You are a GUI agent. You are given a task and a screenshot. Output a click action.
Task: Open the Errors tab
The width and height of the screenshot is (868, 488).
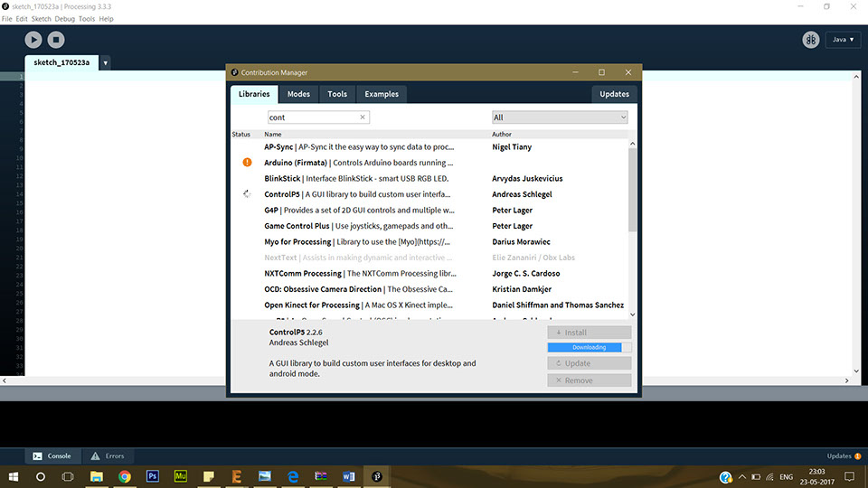(x=108, y=455)
